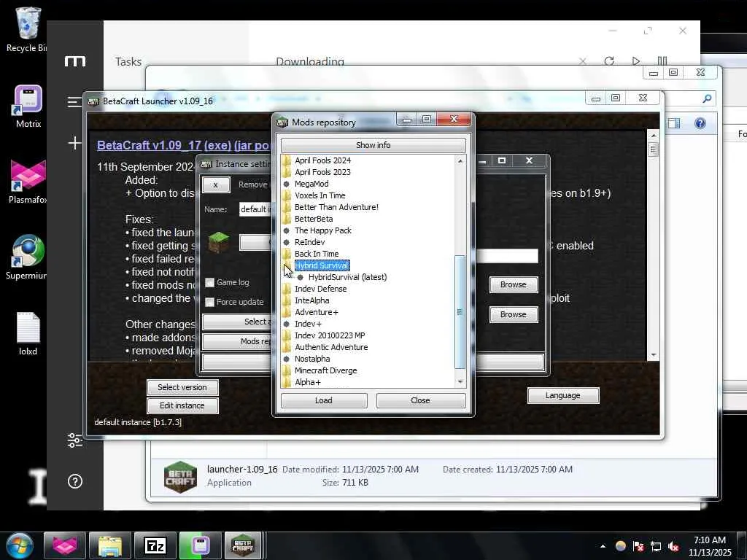This screenshot has width=747, height=560.
Task: Click the Edit instance button
Action: pos(182,405)
